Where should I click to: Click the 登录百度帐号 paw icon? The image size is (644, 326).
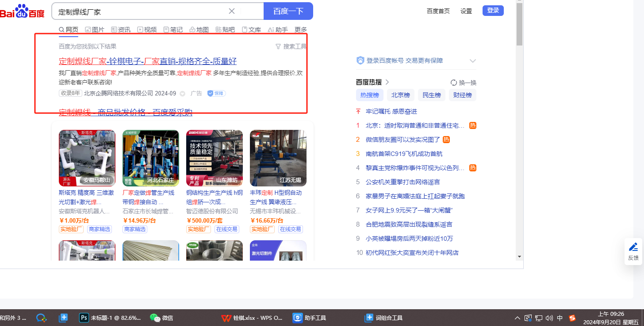360,61
